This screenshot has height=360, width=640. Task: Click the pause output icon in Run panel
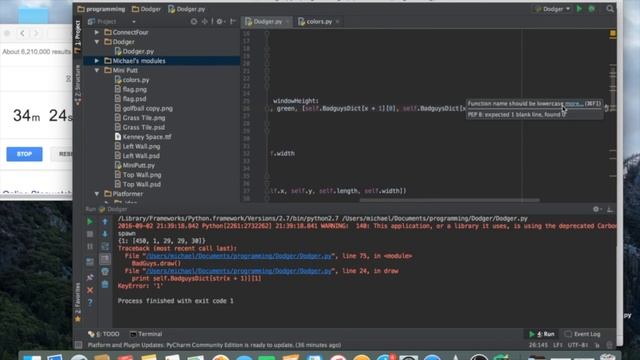[x=90, y=246]
